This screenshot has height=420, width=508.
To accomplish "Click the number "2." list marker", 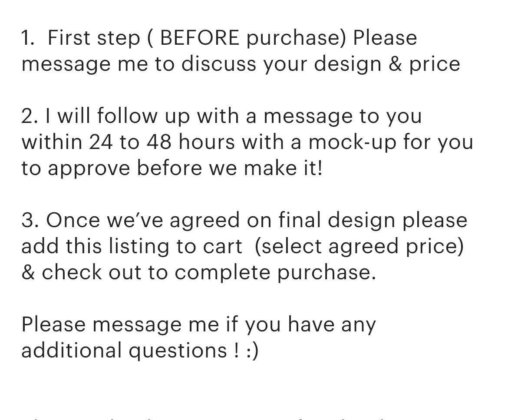I will [x=30, y=116].
